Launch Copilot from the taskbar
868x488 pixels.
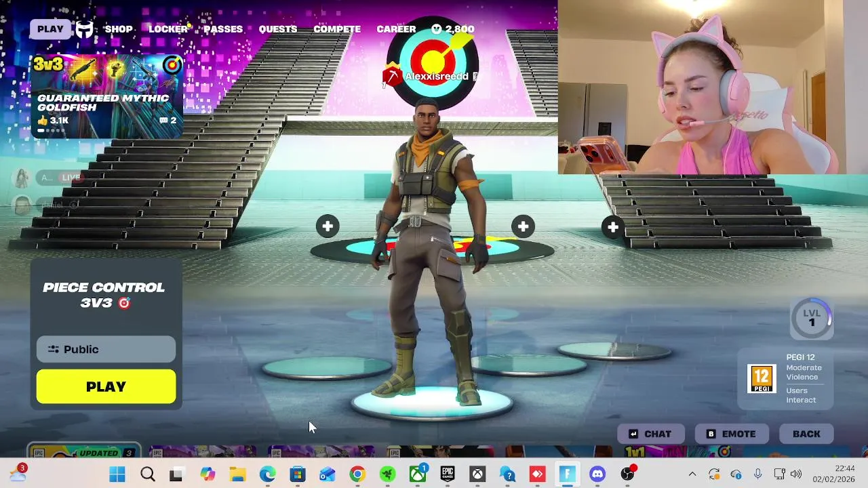tap(207, 474)
